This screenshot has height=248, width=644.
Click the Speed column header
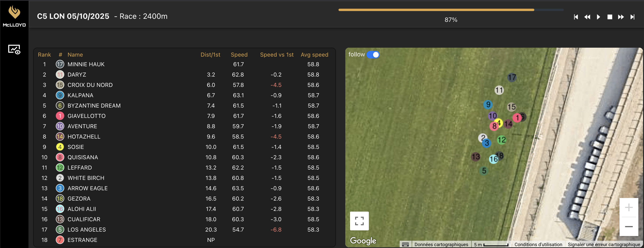point(239,55)
